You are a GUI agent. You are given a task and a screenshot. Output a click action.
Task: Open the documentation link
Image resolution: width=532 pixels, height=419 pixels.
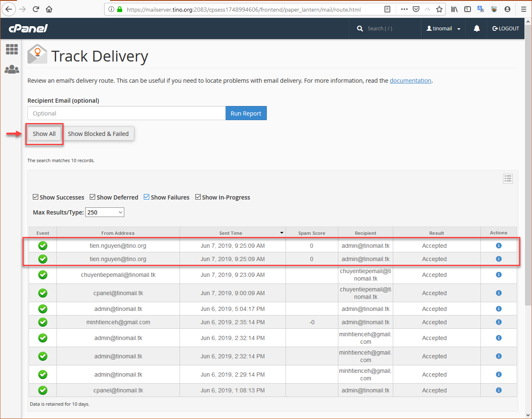click(410, 81)
